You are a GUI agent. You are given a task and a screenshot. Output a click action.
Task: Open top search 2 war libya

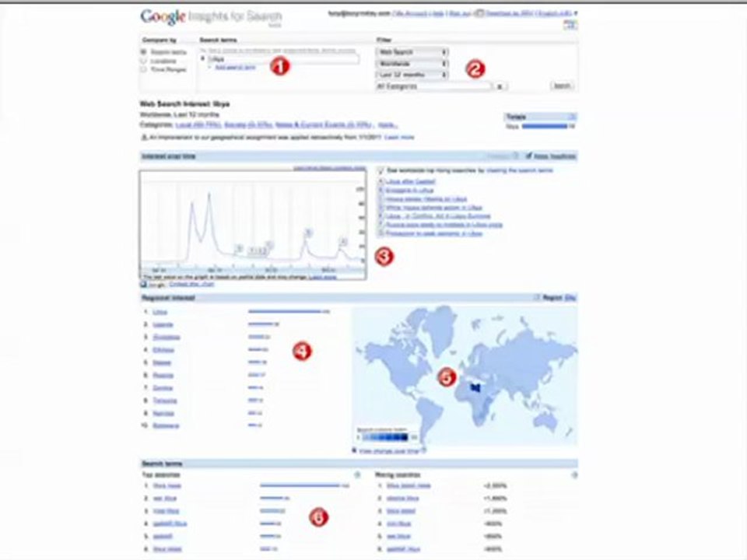(x=165, y=499)
